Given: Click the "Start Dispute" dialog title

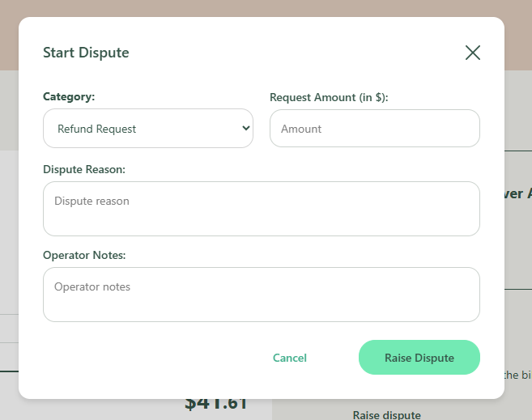Looking at the screenshot, I should point(86,53).
